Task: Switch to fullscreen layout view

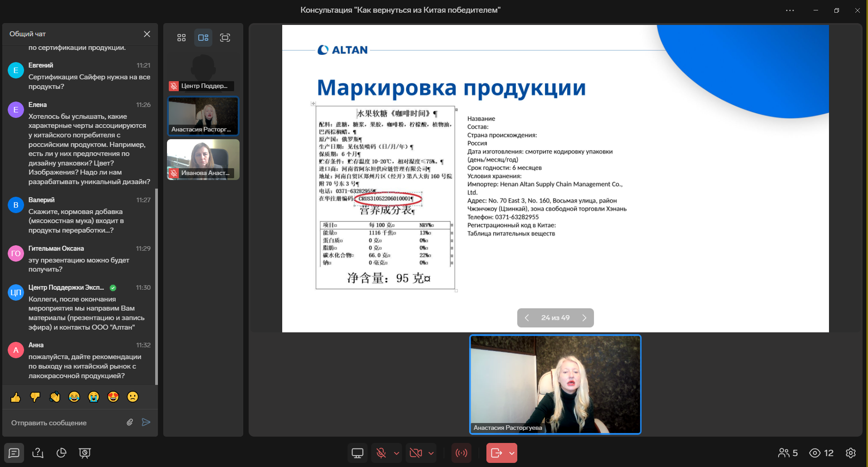Action: 225,38
